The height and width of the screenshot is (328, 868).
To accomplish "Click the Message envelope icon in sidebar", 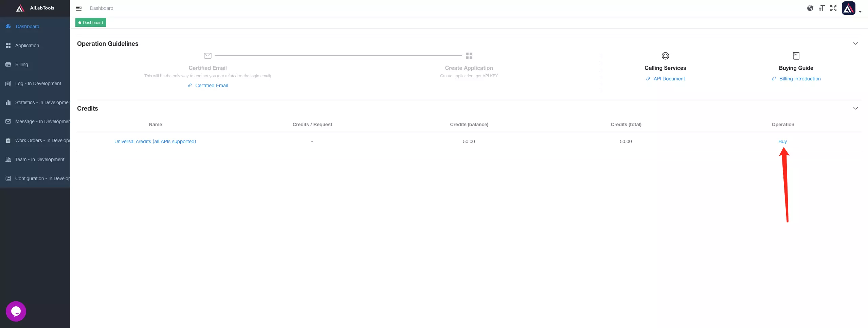I will (8, 121).
